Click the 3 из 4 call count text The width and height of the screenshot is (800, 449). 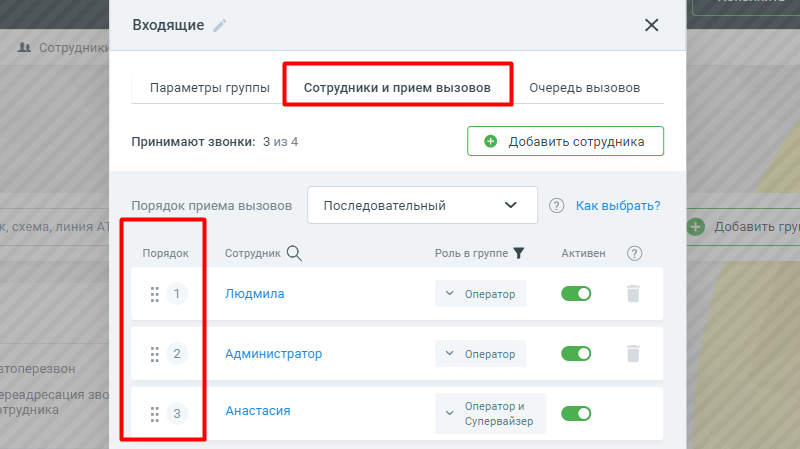click(x=281, y=142)
